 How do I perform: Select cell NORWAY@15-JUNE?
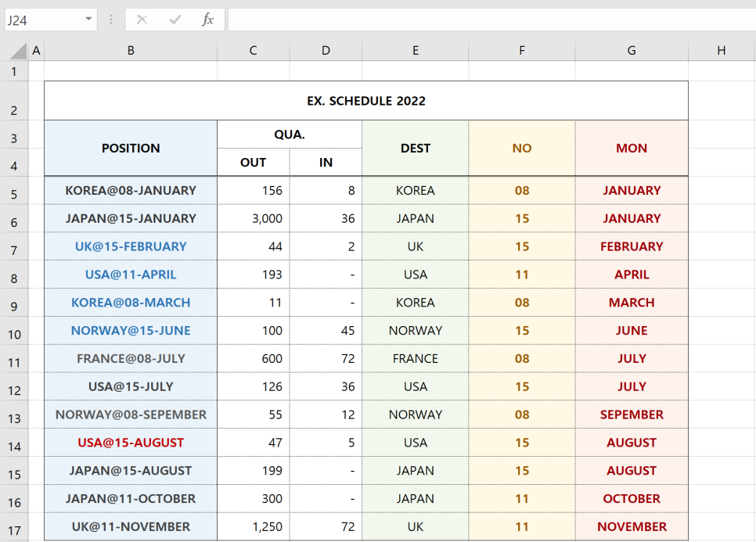point(131,331)
